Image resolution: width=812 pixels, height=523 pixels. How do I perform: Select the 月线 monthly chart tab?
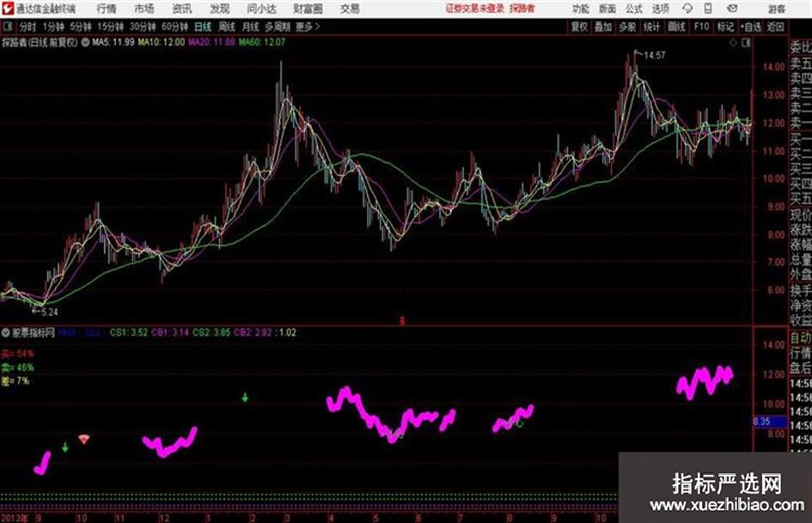tap(251, 27)
